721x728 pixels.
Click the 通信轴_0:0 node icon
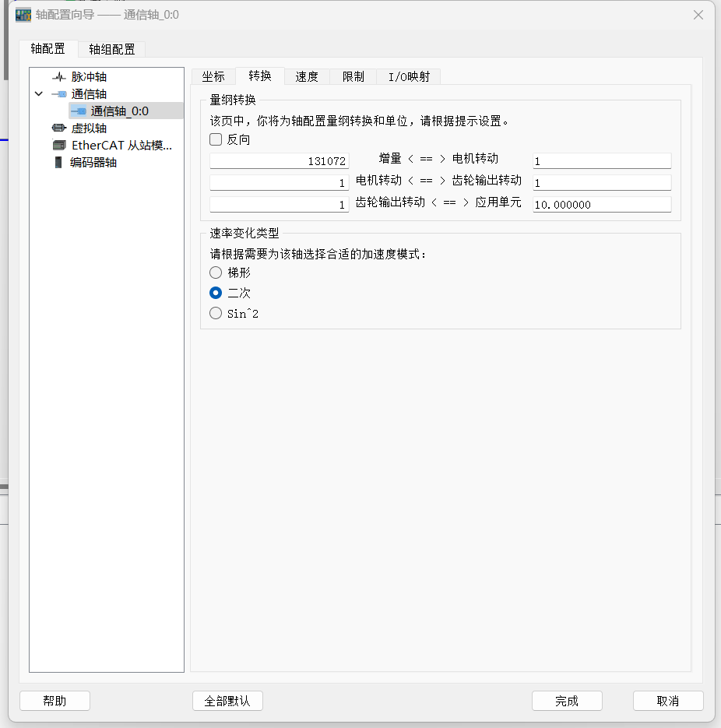(79, 111)
